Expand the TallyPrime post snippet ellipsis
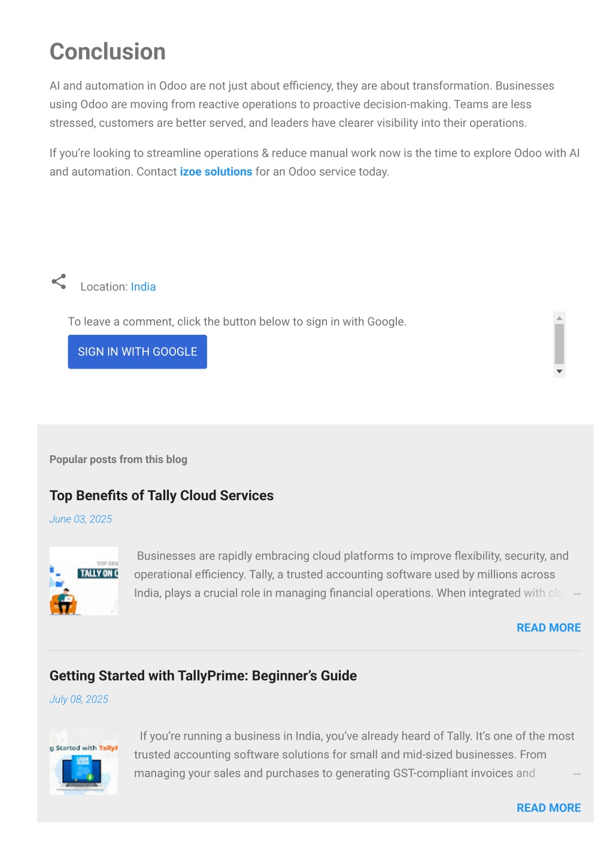Screen dimensions: 613x868 point(576,774)
